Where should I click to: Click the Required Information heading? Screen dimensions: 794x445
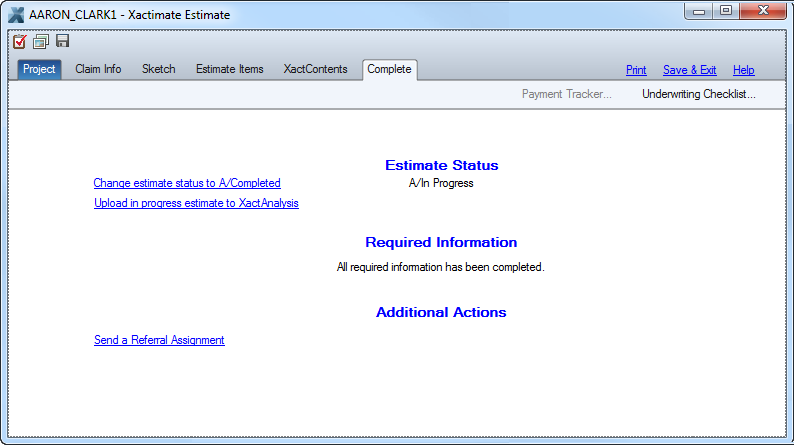441,242
